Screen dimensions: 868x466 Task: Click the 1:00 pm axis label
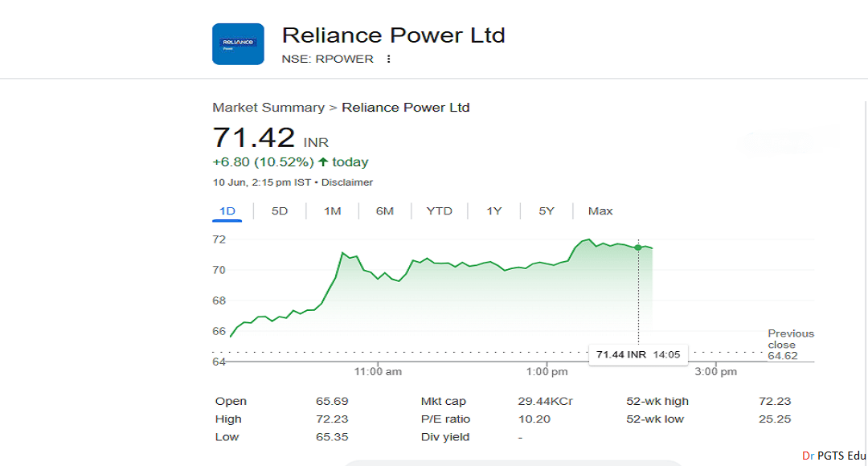coord(547,371)
